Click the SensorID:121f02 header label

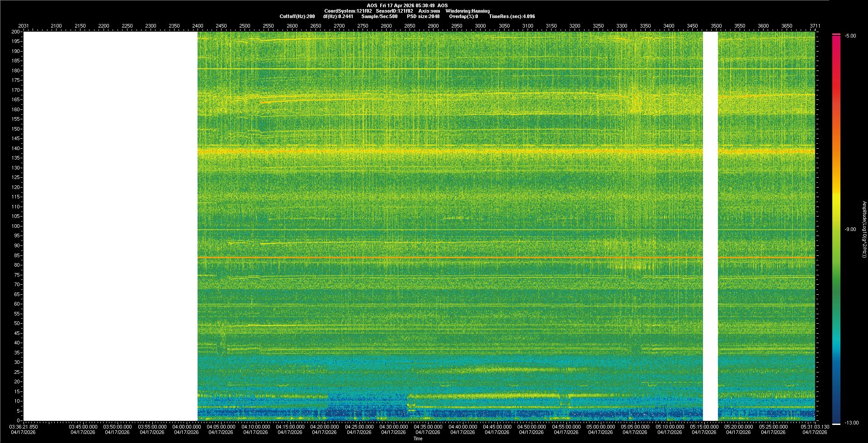(394, 11)
